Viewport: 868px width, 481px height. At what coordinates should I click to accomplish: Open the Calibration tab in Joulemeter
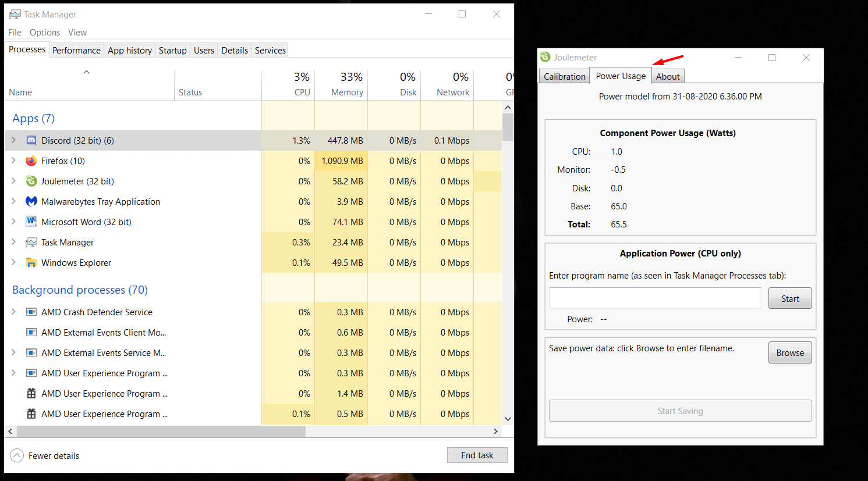point(564,77)
